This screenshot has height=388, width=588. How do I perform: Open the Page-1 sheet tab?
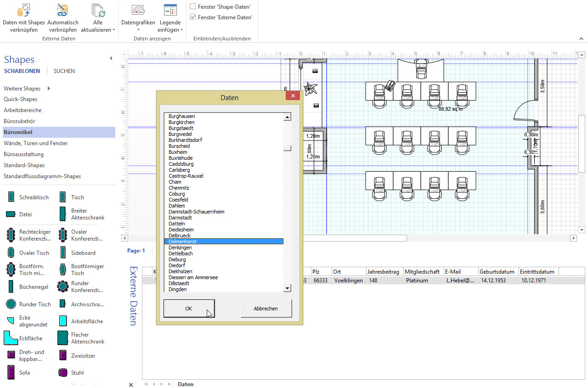tap(136, 251)
